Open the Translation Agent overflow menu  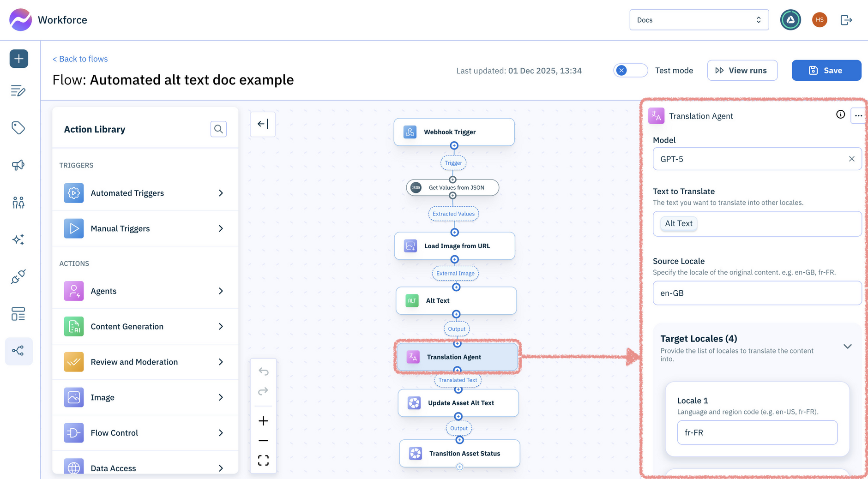[x=858, y=115]
